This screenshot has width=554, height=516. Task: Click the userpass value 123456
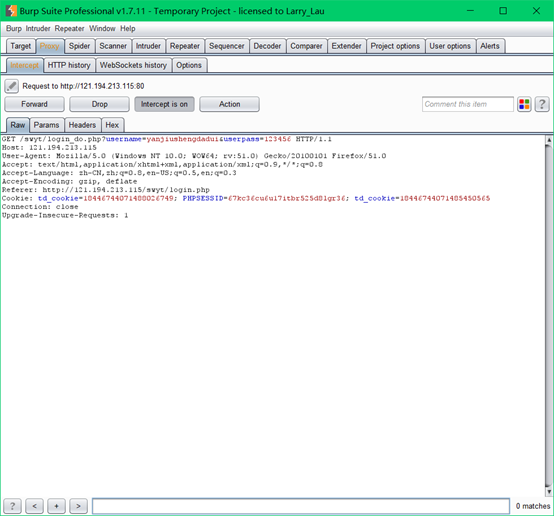pos(278,139)
